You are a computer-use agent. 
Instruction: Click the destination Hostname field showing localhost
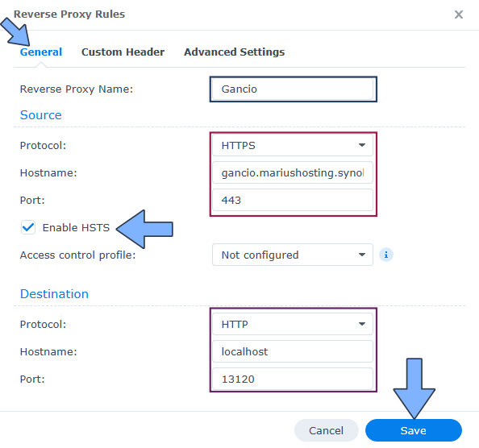coord(293,351)
